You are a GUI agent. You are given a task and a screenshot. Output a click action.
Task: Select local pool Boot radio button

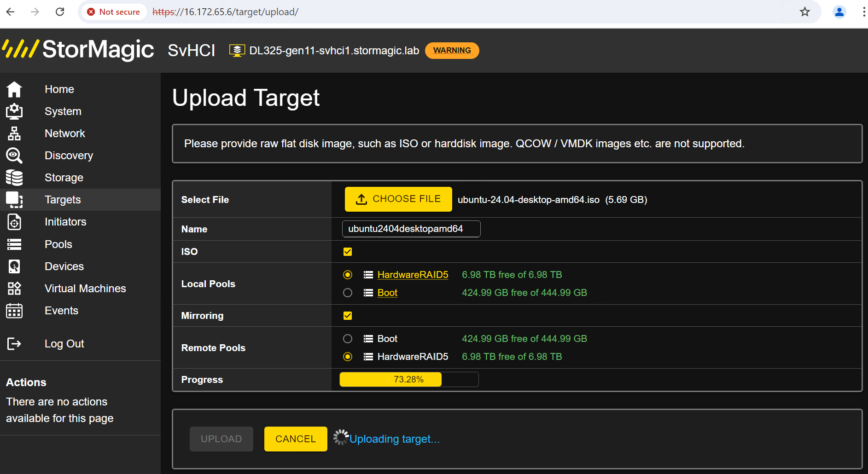(348, 293)
